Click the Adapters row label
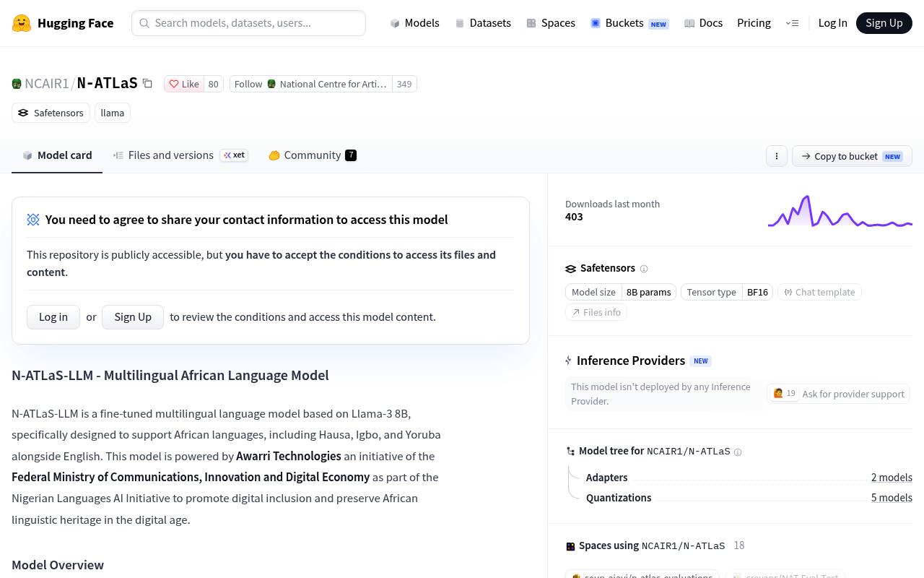 click(x=606, y=478)
